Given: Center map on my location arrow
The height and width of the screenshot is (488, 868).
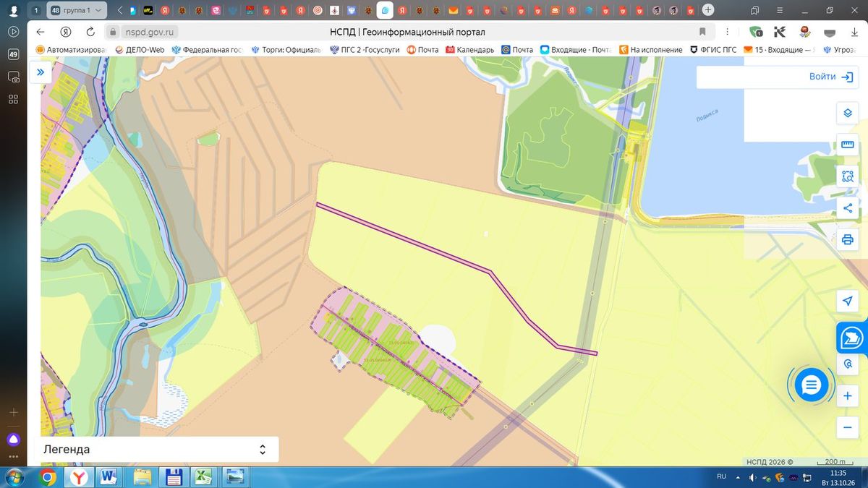Looking at the screenshot, I should 848,301.
